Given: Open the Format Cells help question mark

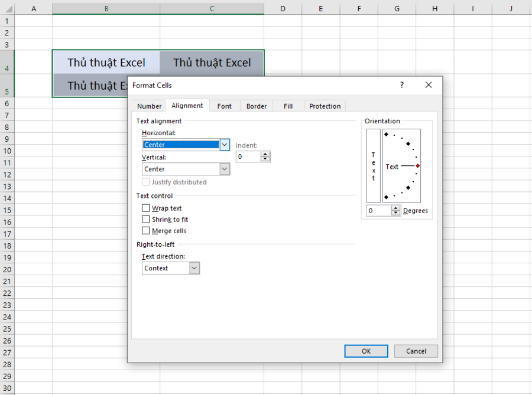Looking at the screenshot, I should pyautogui.click(x=402, y=85).
